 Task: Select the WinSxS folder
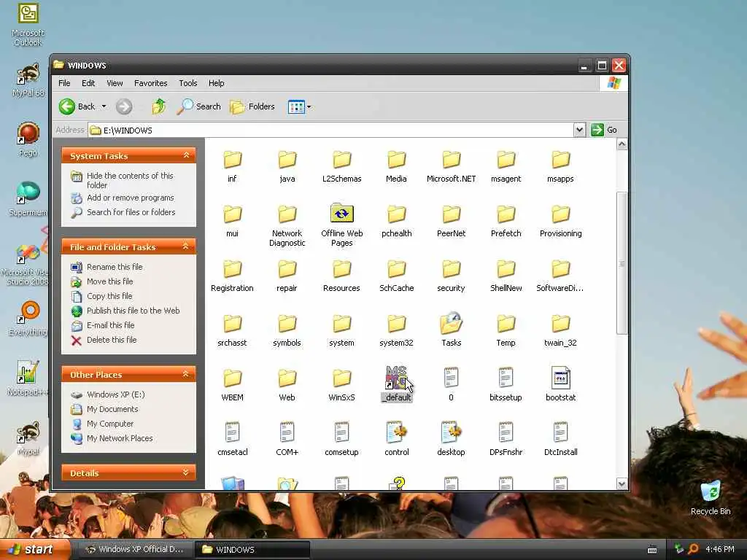(x=341, y=385)
